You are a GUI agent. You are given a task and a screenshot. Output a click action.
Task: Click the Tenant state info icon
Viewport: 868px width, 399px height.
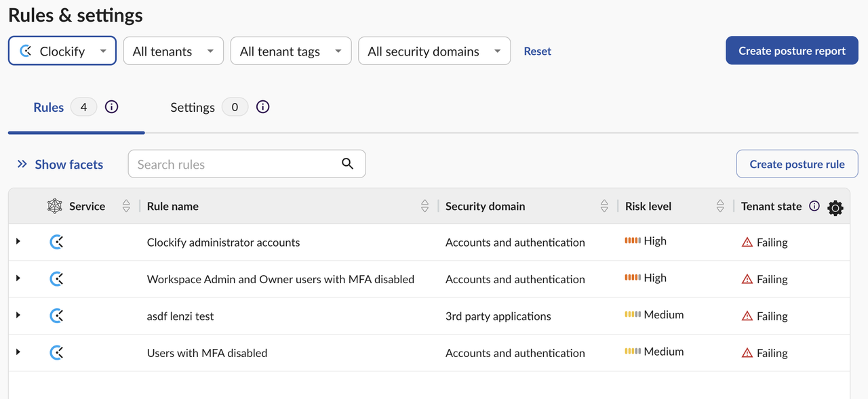tap(814, 206)
